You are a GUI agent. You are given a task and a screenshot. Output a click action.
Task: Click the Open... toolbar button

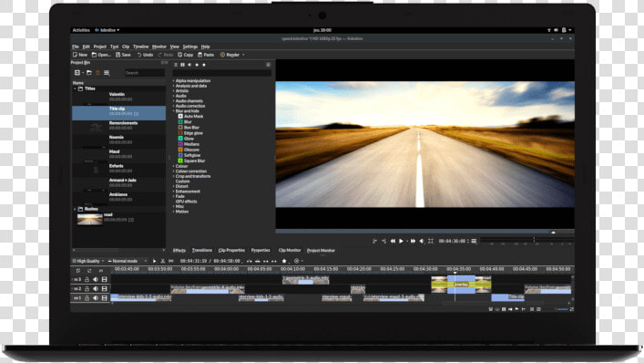(x=101, y=55)
